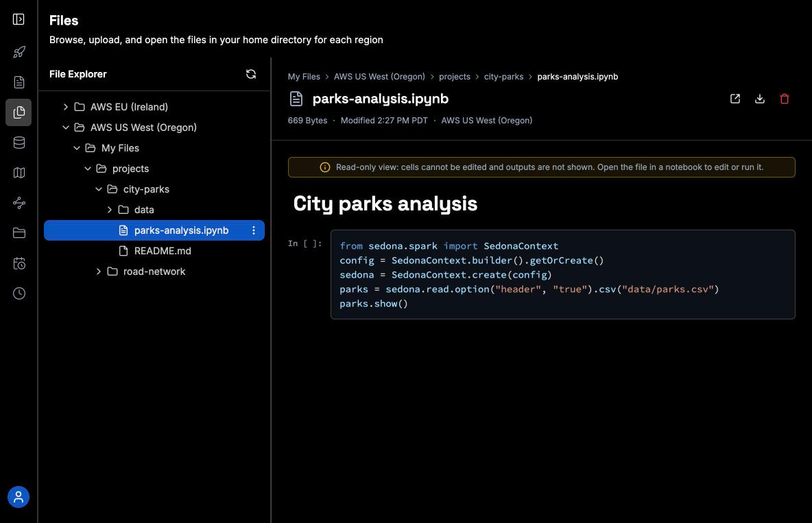The height and width of the screenshot is (523, 812).
Task: Open the user profile avatar
Action: [x=19, y=497]
